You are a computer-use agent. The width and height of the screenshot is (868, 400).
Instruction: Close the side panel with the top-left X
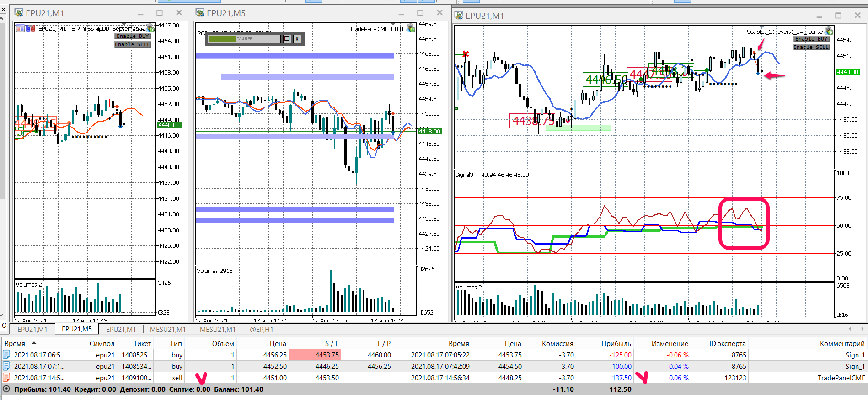(x=3, y=9)
